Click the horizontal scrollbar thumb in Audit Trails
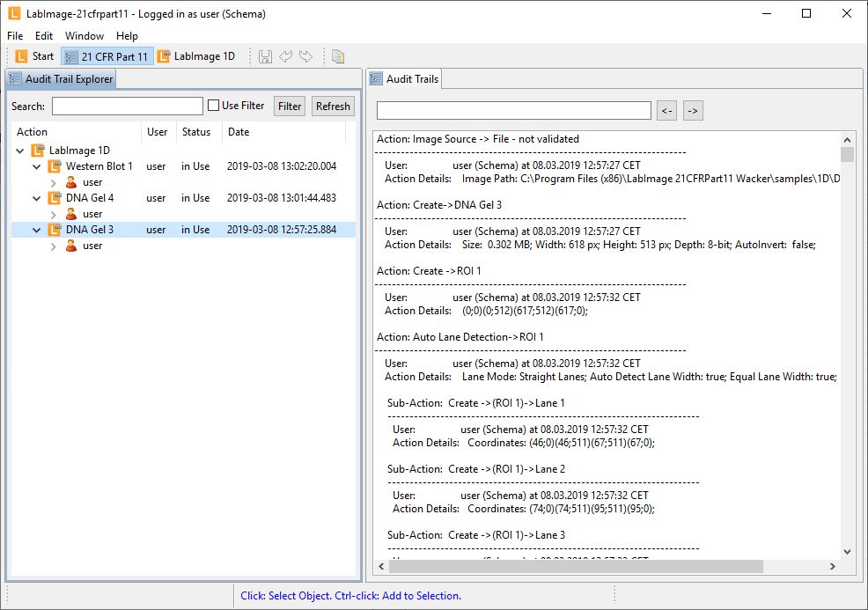The image size is (868, 610). click(x=577, y=566)
